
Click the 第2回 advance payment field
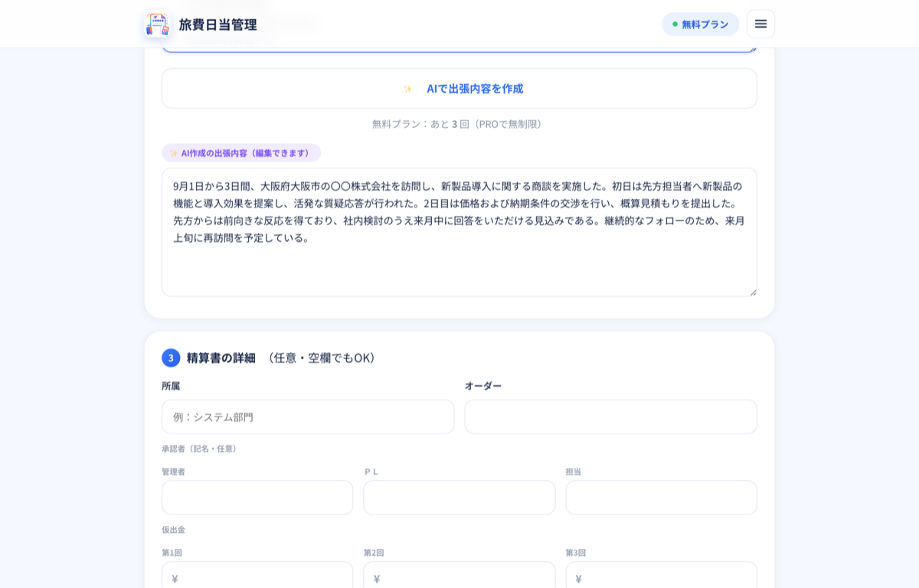point(459,576)
